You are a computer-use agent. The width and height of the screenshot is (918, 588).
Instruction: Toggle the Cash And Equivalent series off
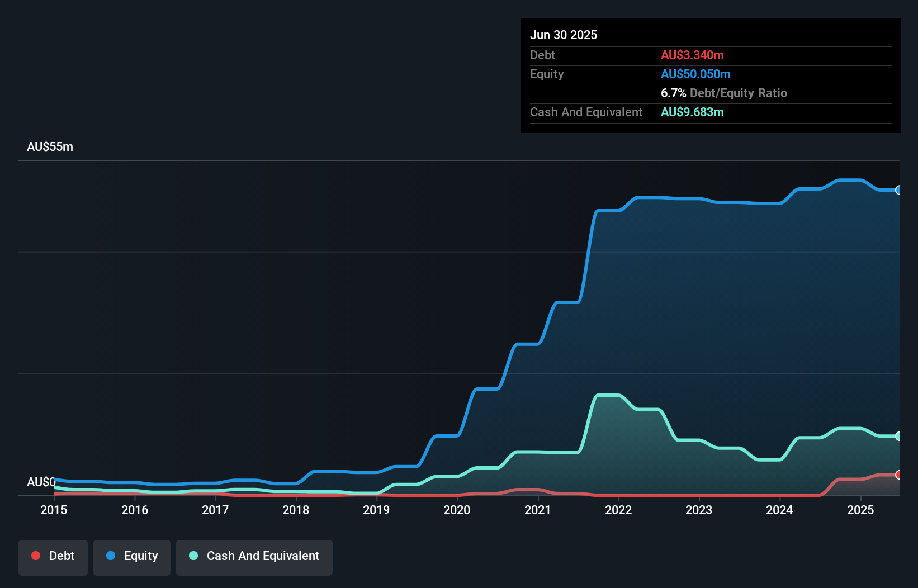coord(254,556)
